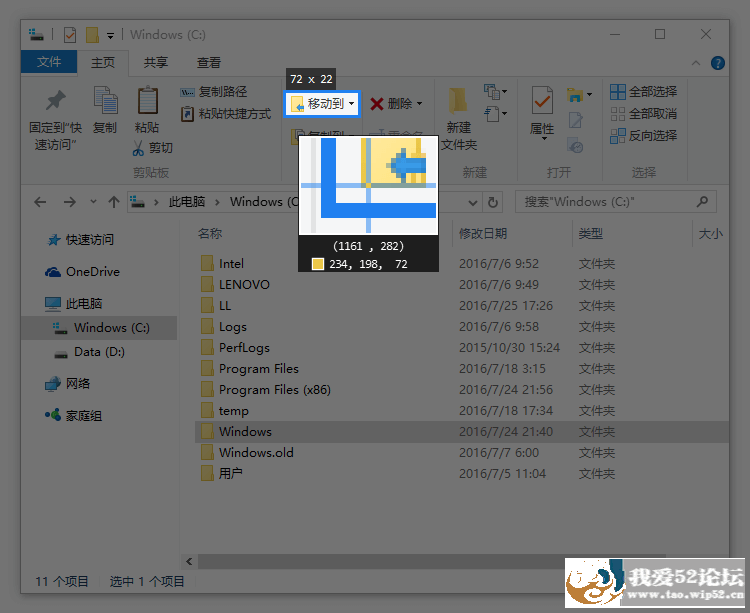Click the Properties (属性) checkmark icon
Screen dimensions: 750x613
point(542,100)
